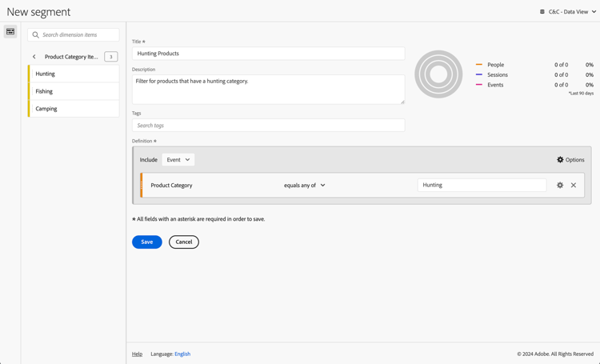Image resolution: width=600 pixels, height=364 pixels.
Task: Remove the Product Category rule
Action: 574,185
